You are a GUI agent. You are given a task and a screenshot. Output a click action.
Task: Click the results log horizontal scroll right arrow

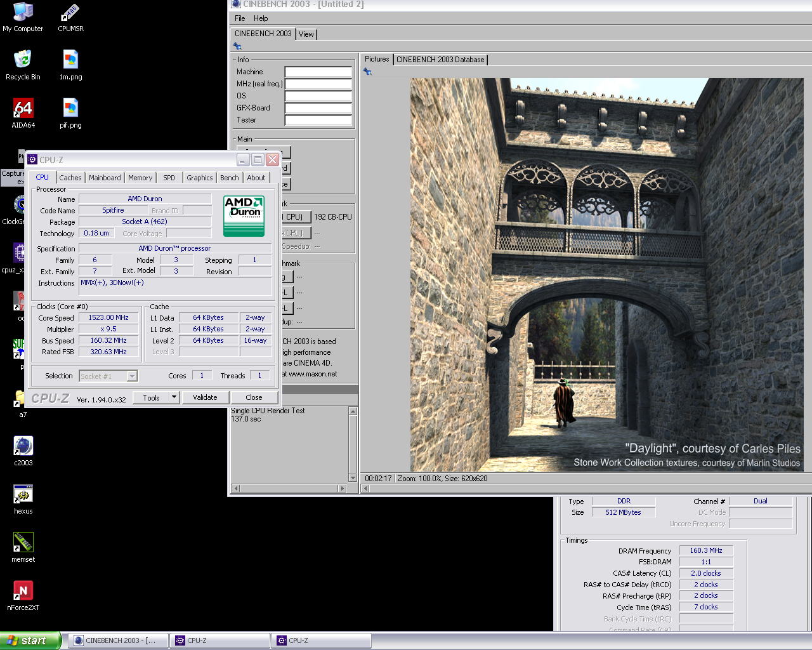(343, 488)
